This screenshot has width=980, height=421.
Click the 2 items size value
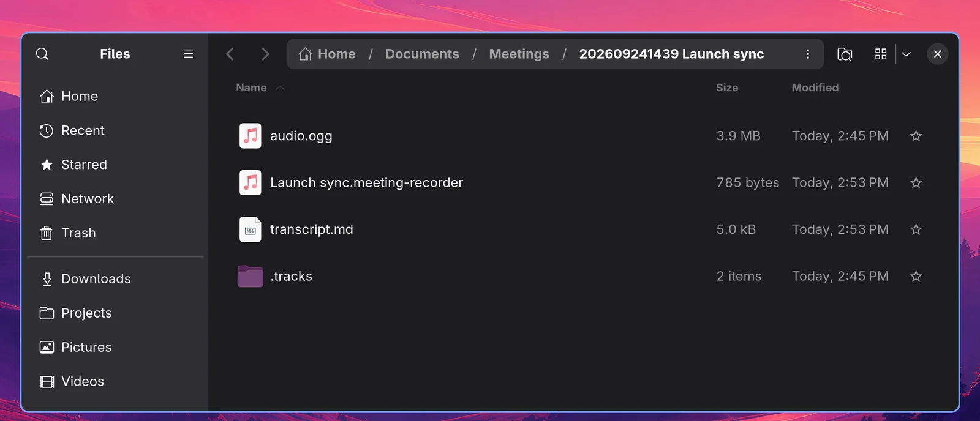[x=739, y=276]
